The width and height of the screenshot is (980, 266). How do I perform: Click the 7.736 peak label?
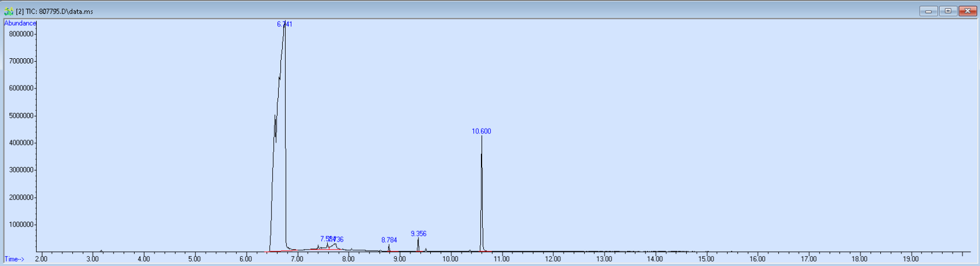(337, 240)
